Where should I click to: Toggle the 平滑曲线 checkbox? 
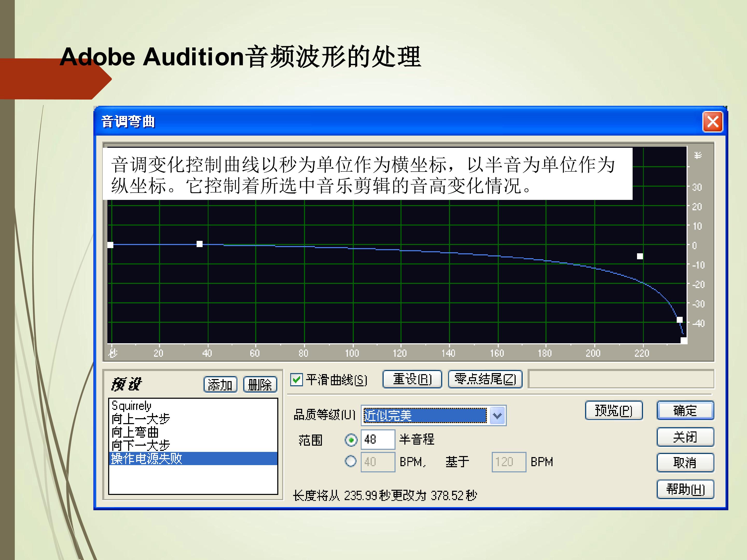[x=296, y=380]
